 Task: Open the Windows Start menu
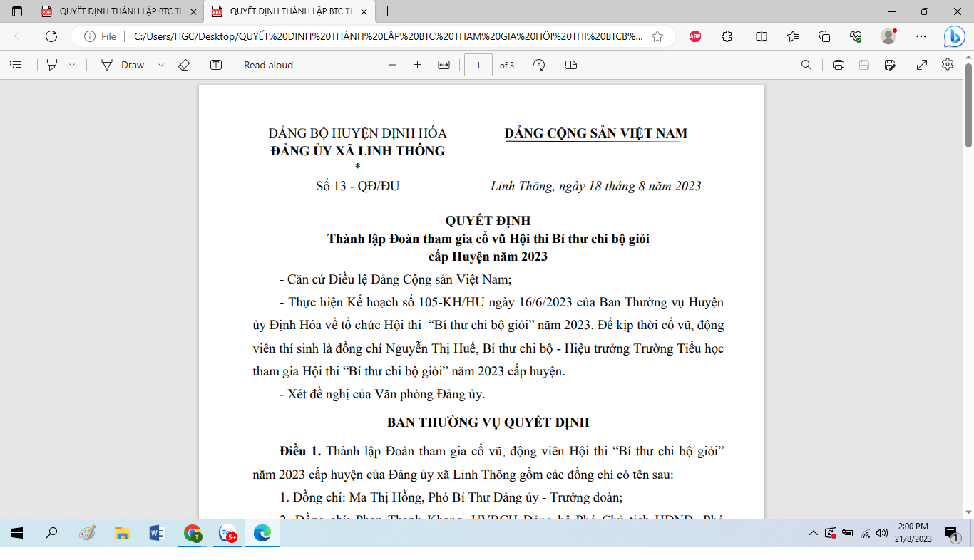pyautogui.click(x=17, y=533)
